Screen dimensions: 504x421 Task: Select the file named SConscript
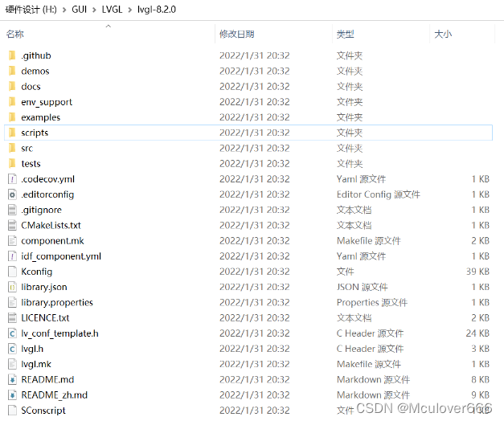pyautogui.click(x=43, y=411)
